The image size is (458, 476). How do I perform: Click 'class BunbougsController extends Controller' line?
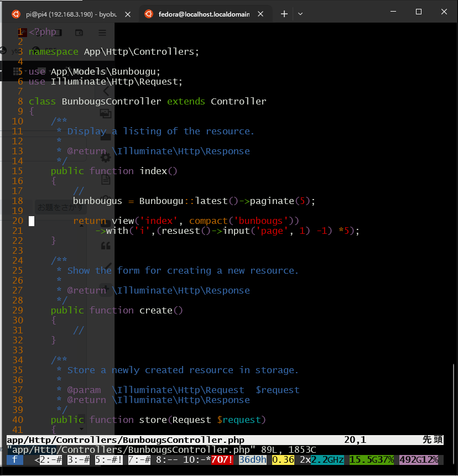(x=147, y=101)
